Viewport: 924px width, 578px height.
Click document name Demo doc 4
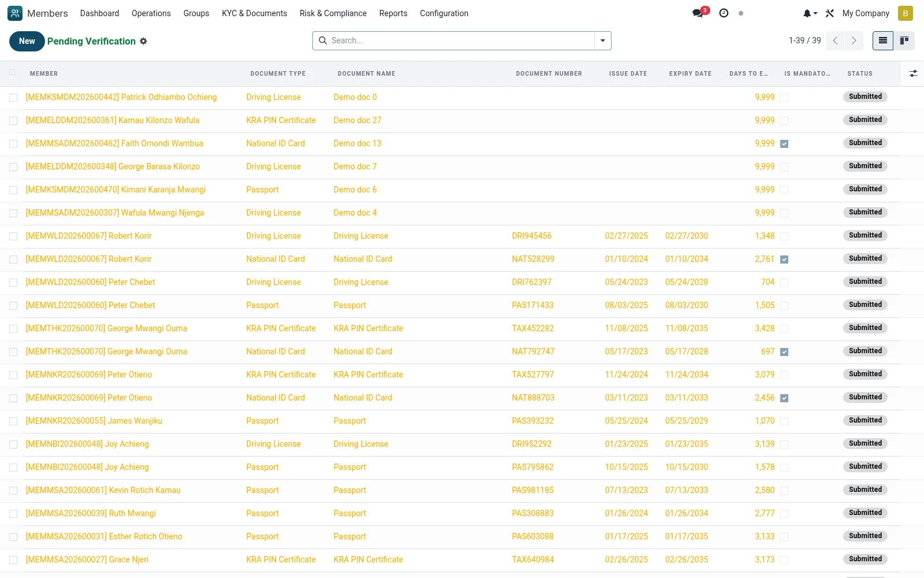tap(355, 213)
